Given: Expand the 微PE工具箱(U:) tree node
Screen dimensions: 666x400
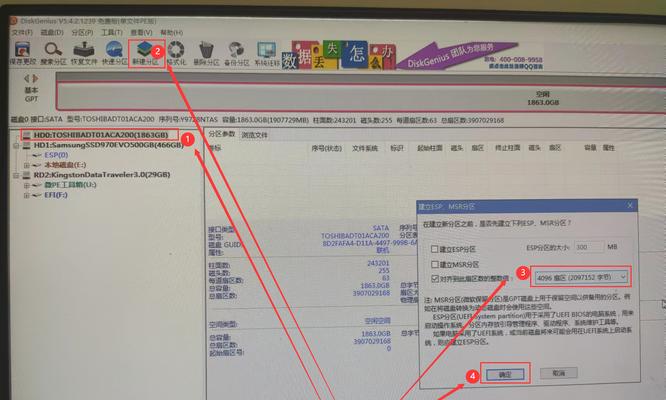Looking at the screenshot, I should click(26, 185).
